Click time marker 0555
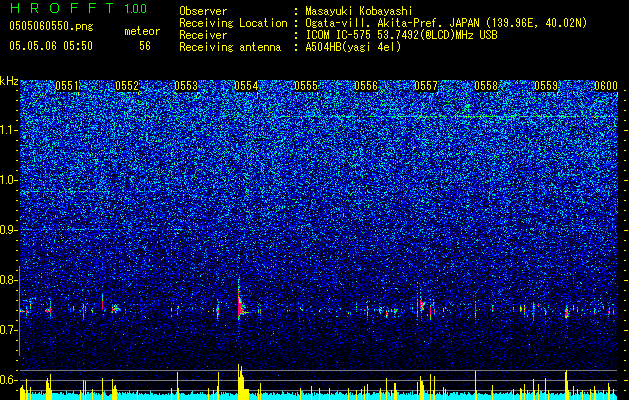Screen dimensions: 629x400 point(306,86)
